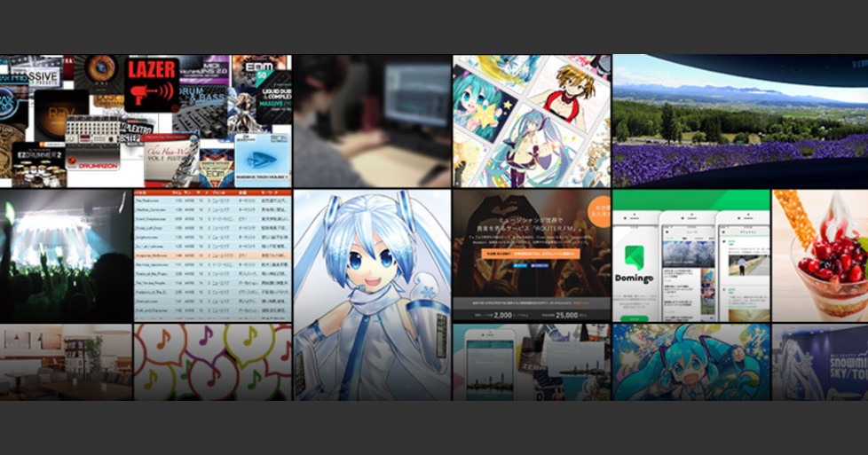Click the red header row of table

pyautogui.click(x=212, y=192)
